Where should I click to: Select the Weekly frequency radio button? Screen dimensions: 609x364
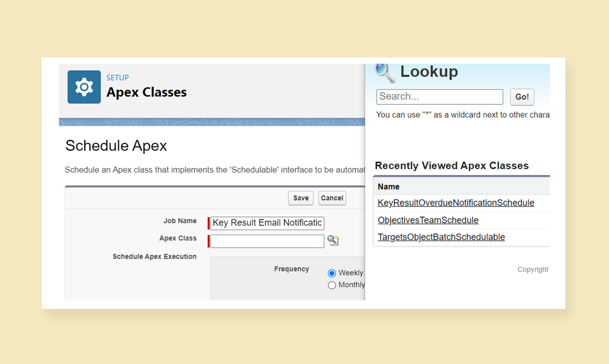coord(332,273)
